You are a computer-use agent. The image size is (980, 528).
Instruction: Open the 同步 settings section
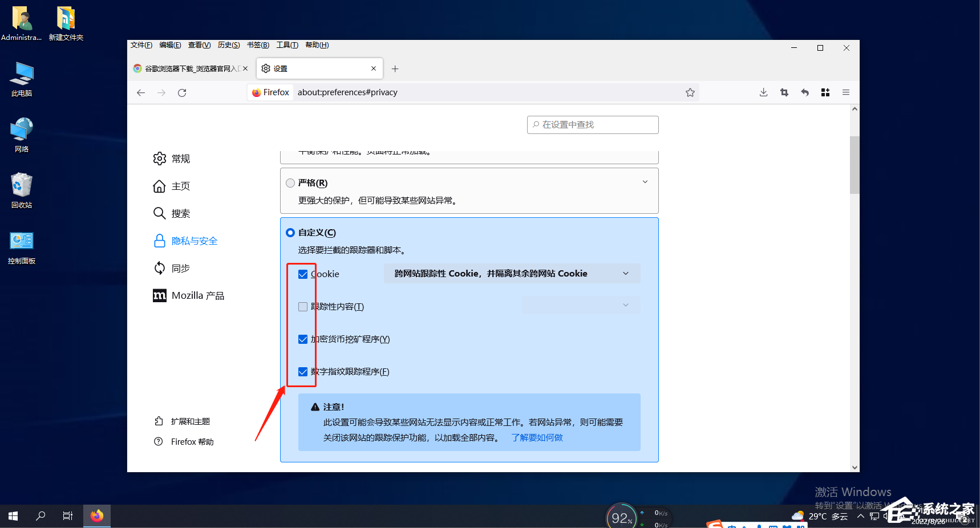(x=180, y=268)
